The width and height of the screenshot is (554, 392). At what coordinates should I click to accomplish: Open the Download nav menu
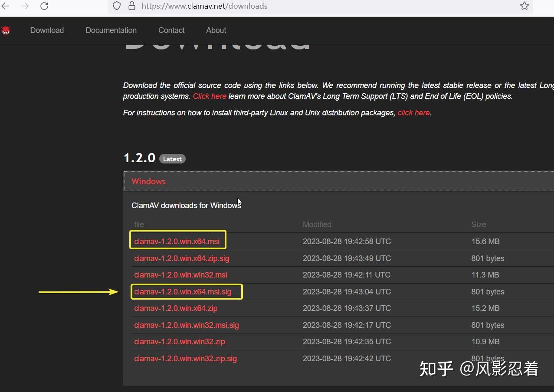[47, 30]
